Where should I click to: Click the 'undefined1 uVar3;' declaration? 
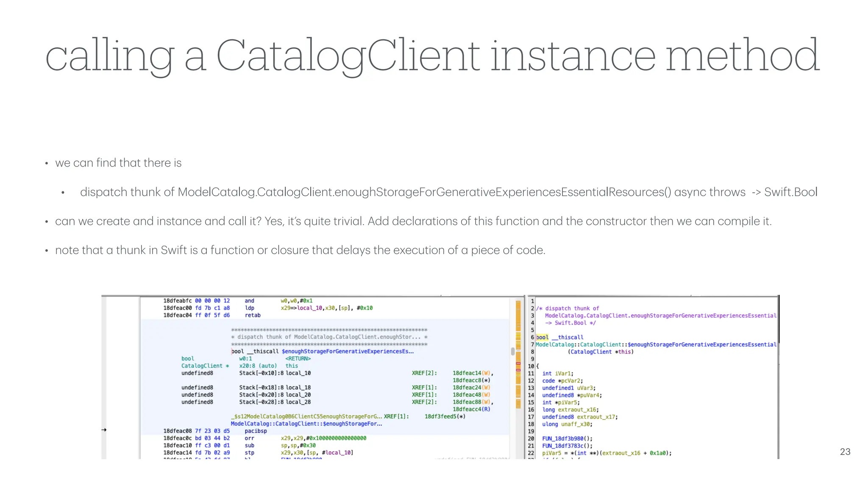pos(569,388)
